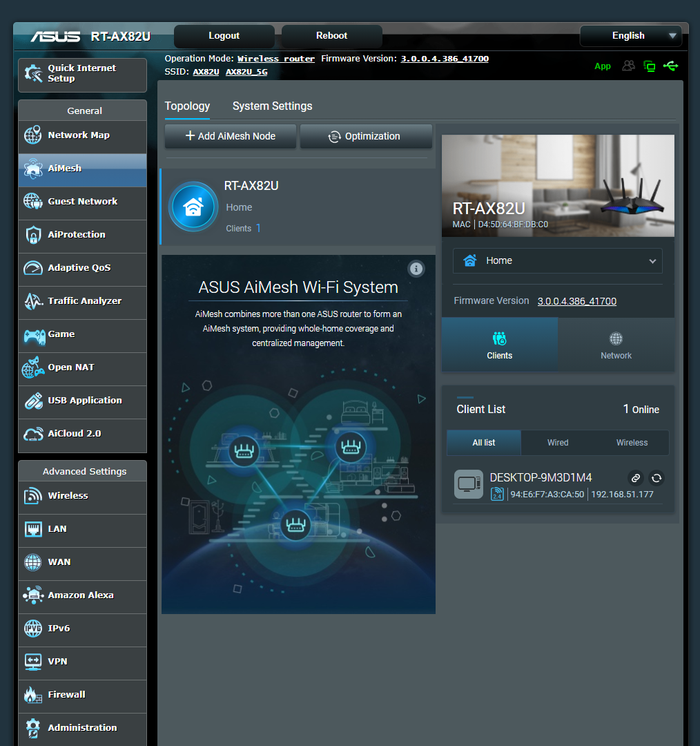Click the Adaptive QoS gauge icon
Image resolution: width=700 pixels, height=746 pixels.
(x=33, y=268)
